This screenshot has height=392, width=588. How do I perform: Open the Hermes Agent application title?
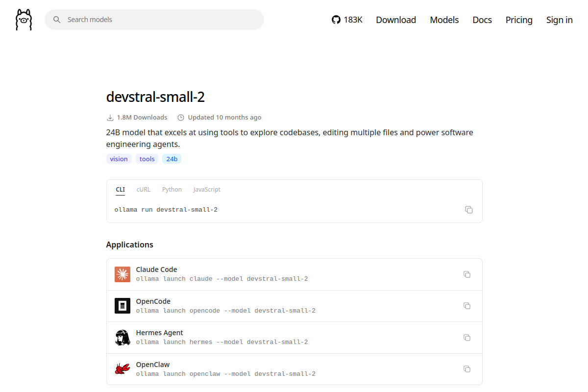pos(159,333)
